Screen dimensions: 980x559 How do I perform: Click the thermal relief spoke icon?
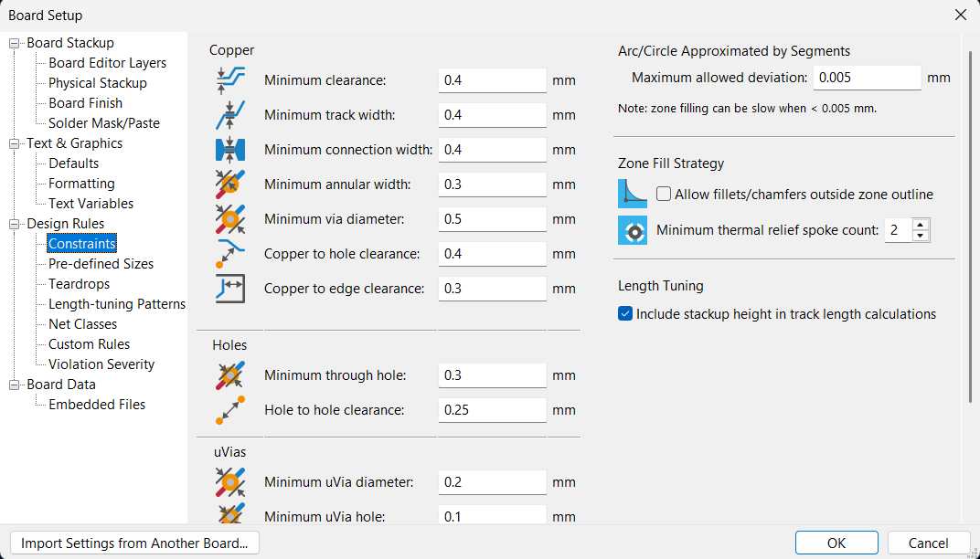click(633, 230)
